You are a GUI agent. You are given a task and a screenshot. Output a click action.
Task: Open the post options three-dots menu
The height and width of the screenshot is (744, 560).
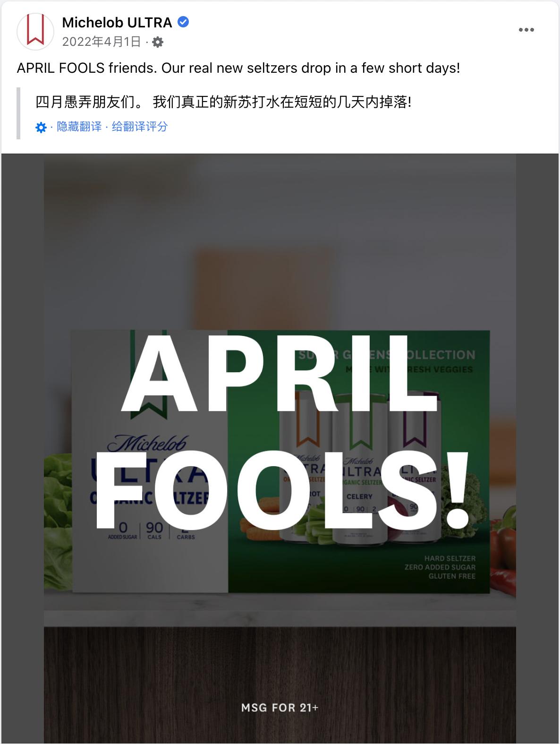pyautogui.click(x=526, y=30)
